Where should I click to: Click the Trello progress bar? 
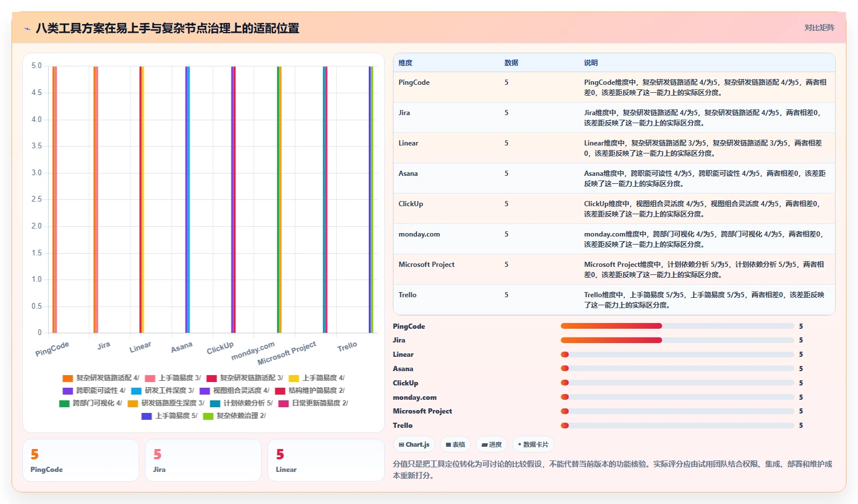coord(677,425)
